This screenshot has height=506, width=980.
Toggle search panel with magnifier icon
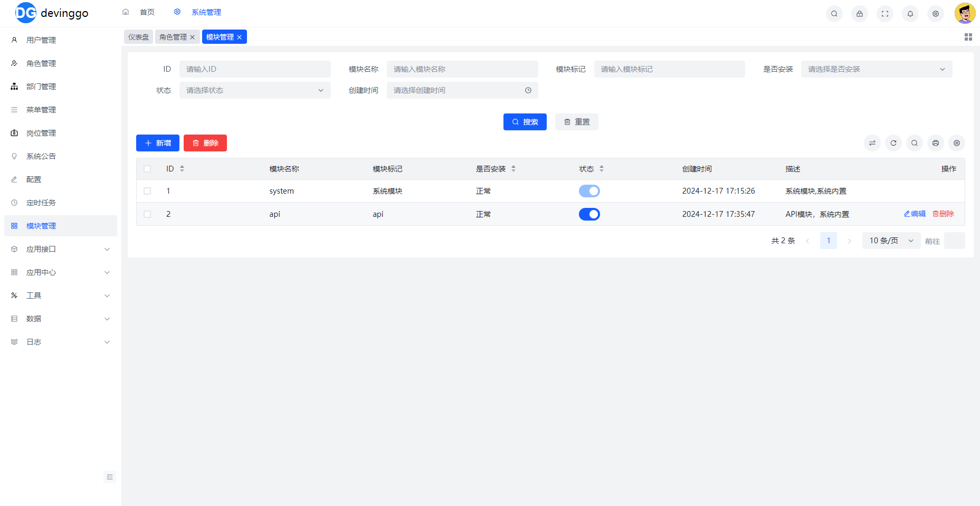click(x=915, y=143)
